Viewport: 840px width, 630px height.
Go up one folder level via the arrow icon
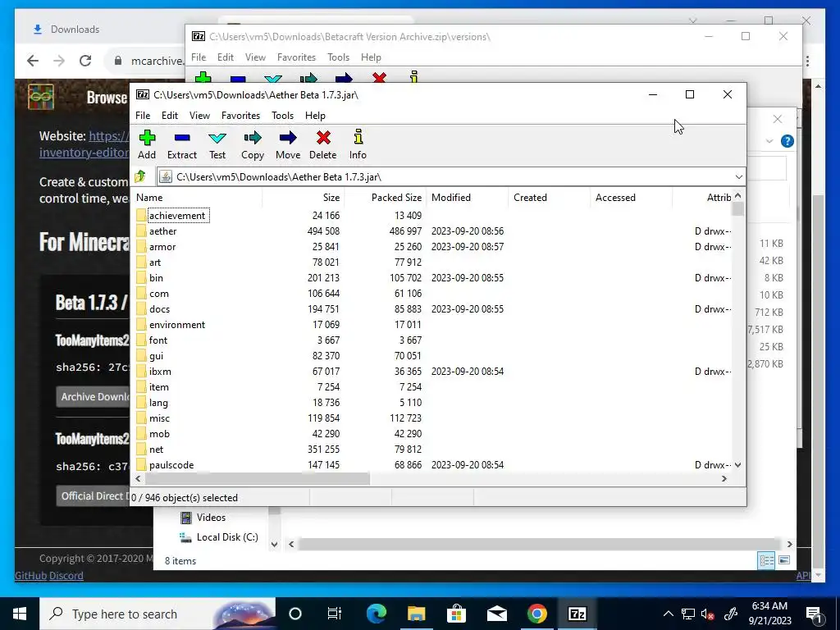pos(140,176)
